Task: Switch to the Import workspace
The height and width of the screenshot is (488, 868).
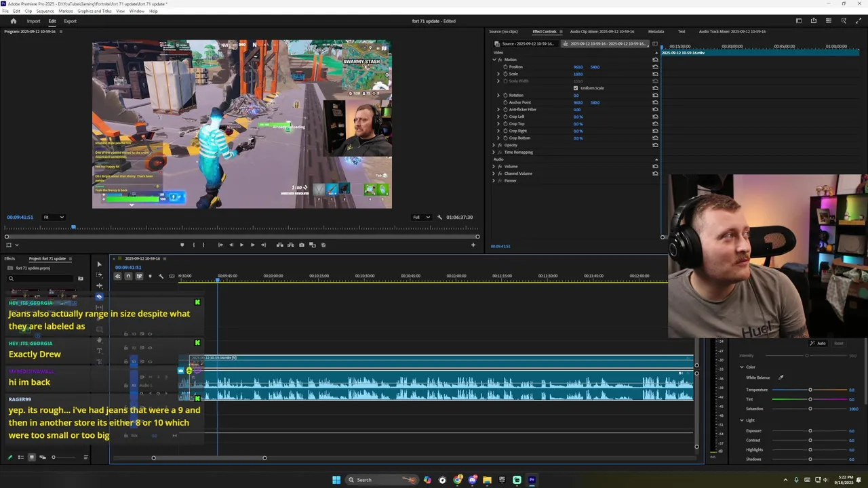Action: (x=33, y=21)
